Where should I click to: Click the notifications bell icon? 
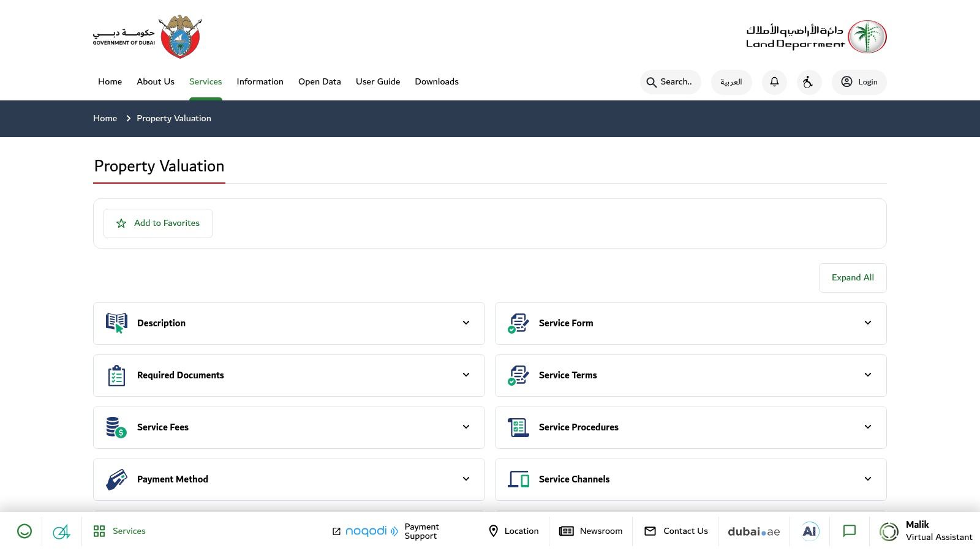774,82
